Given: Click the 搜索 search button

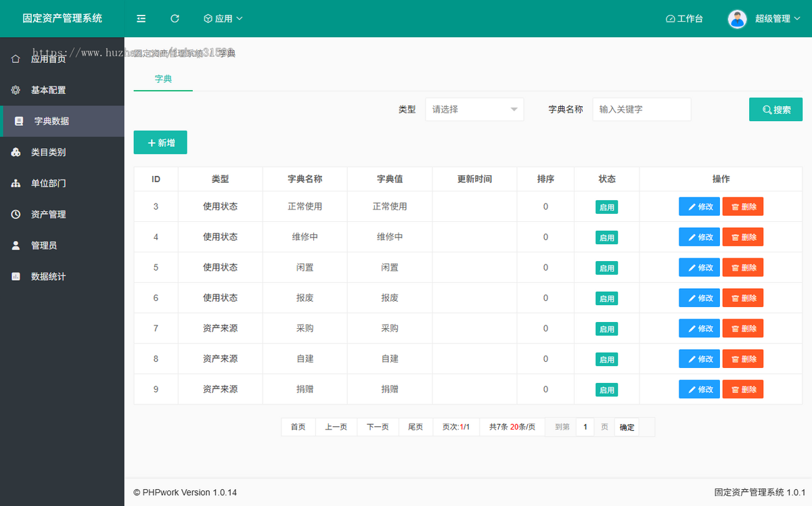Looking at the screenshot, I should (x=775, y=109).
